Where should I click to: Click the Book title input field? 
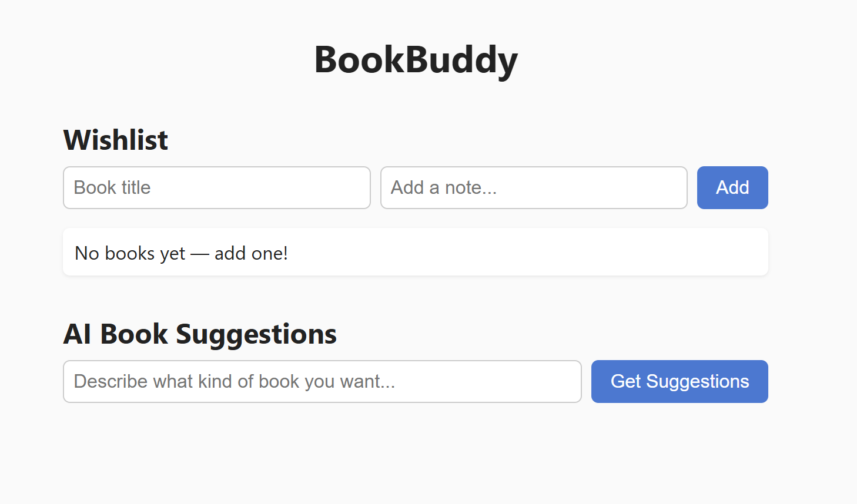(x=216, y=187)
